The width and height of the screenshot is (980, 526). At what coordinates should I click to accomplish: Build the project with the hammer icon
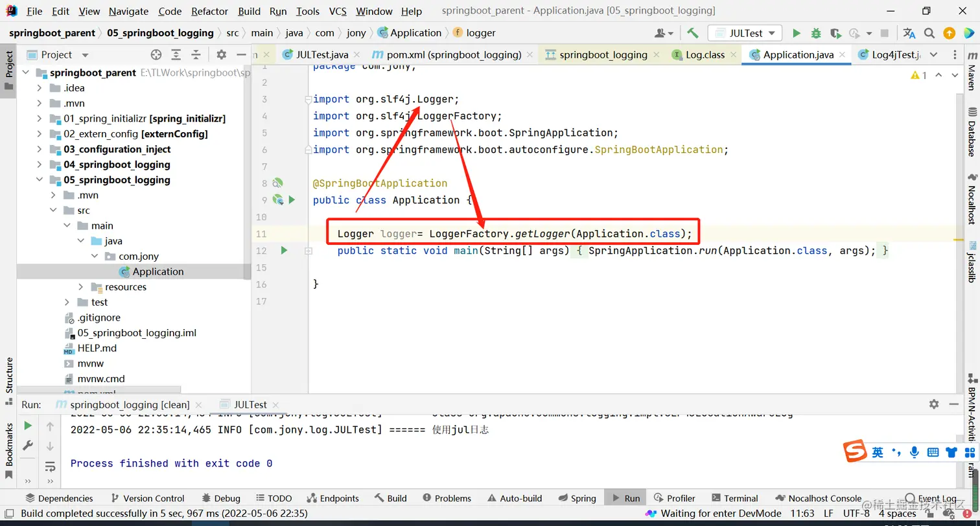(x=693, y=33)
